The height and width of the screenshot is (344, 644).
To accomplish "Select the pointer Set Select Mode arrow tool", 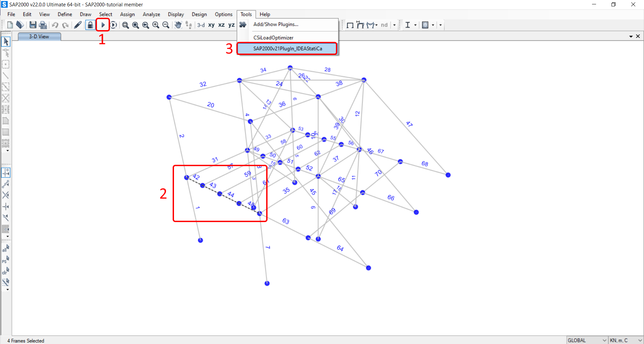I will (x=6, y=41).
